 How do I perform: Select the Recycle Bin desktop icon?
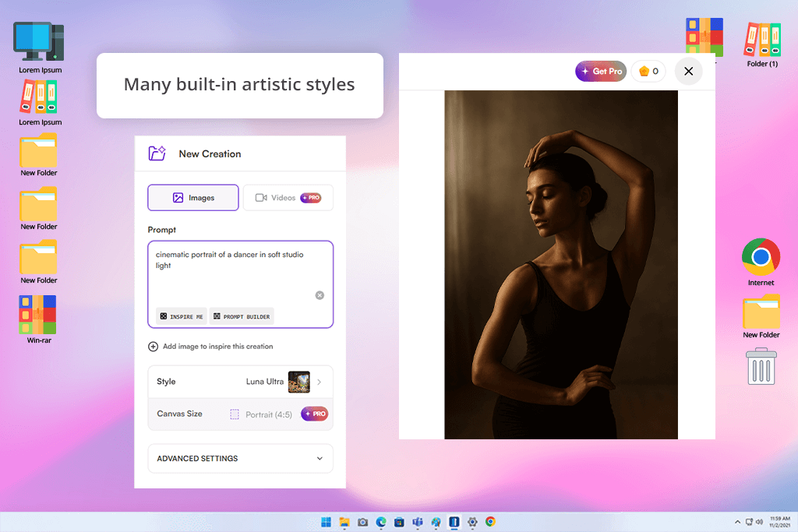coord(761,366)
